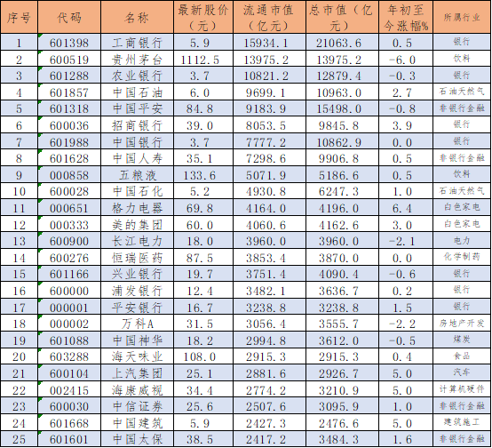Screen dimensions: 492x448
Task: Click the 所属行业 header cell
Action: click(x=462, y=17)
